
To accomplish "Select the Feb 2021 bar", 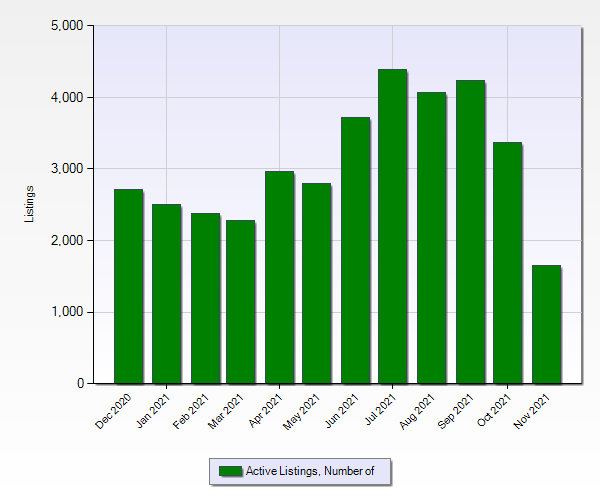I will 204,298.
